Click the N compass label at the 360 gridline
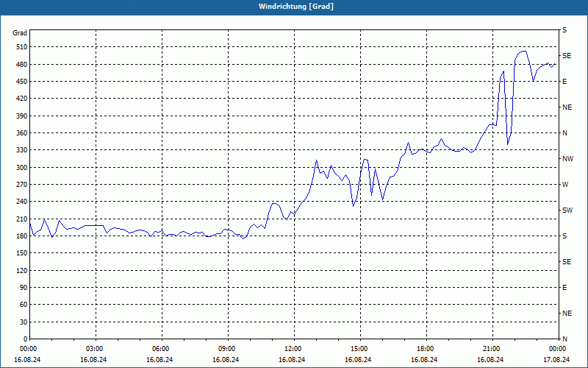This screenshot has width=588, height=368. click(x=564, y=133)
